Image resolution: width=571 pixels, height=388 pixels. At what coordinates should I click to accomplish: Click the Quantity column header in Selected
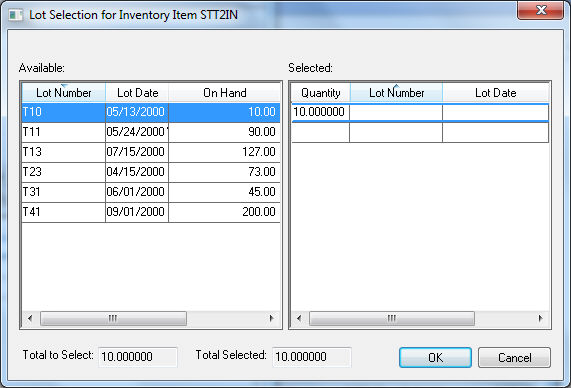pos(320,93)
